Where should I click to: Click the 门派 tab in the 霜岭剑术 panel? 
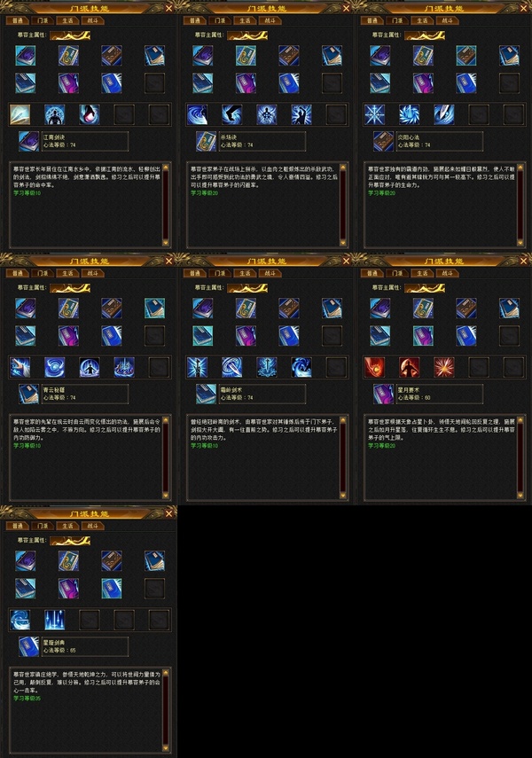(220, 274)
